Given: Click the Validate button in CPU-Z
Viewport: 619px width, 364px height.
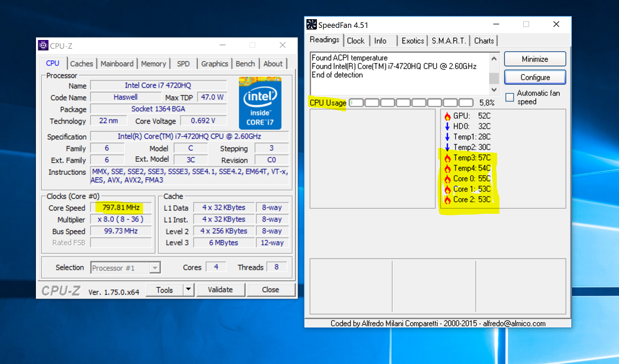Looking at the screenshot, I should click(220, 290).
